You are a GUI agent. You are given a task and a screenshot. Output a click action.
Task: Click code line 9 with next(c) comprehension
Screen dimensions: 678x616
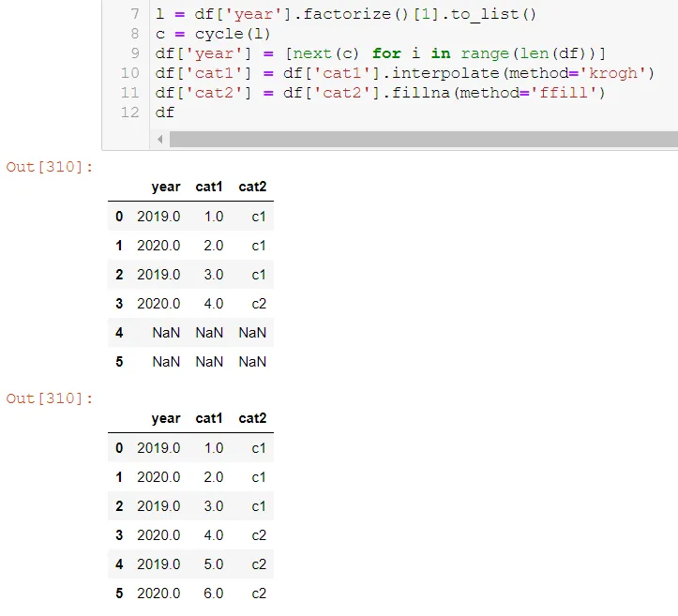pos(381,53)
